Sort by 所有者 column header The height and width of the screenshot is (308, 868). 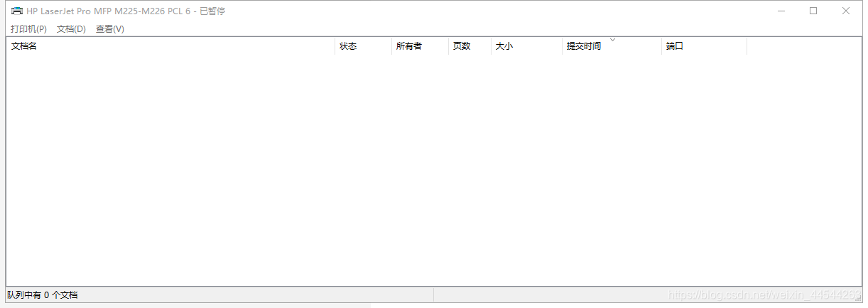click(420, 46)
